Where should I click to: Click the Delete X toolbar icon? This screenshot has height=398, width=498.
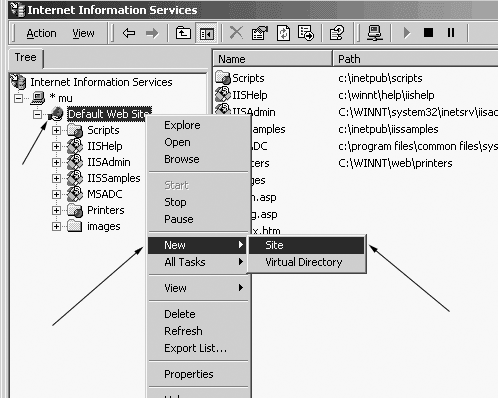(x=236, y=33)
